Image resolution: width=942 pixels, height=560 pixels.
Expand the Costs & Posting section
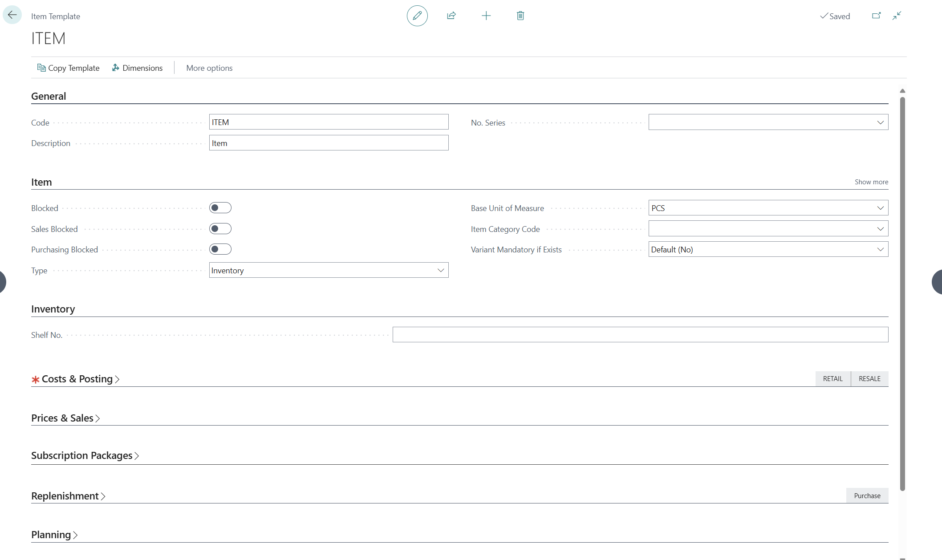tap(77, 379)
